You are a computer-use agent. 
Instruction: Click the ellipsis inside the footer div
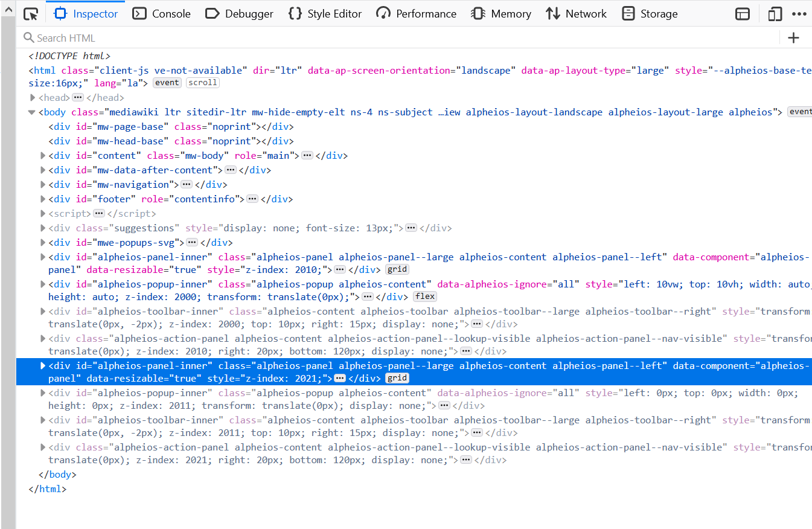point(252,199)
